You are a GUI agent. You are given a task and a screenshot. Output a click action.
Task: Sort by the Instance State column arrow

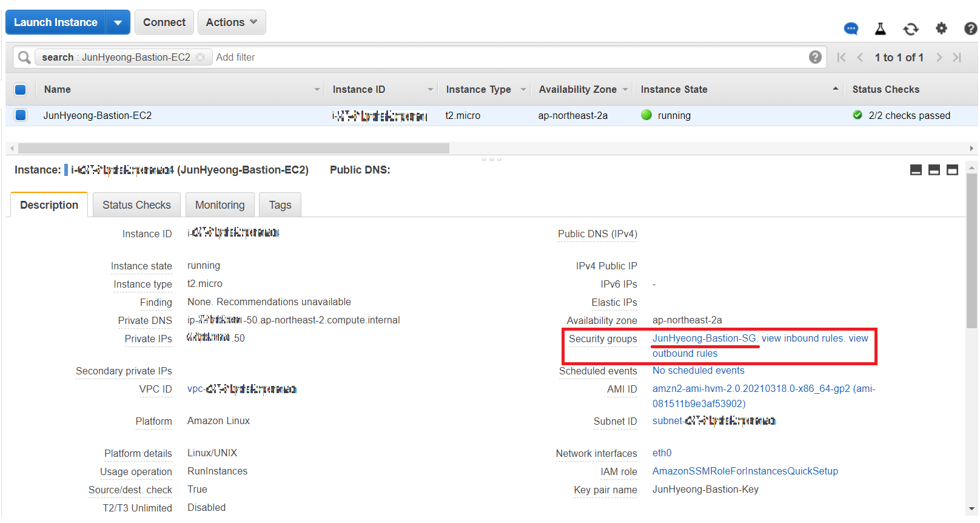click(836, 89)
